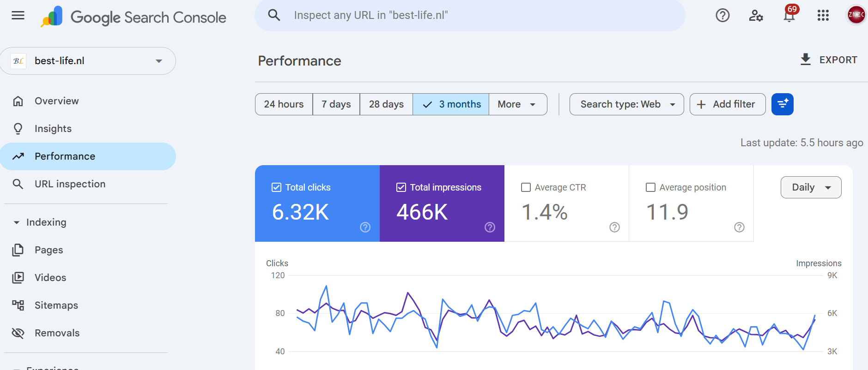Open the user settings icon

(756, 16)
